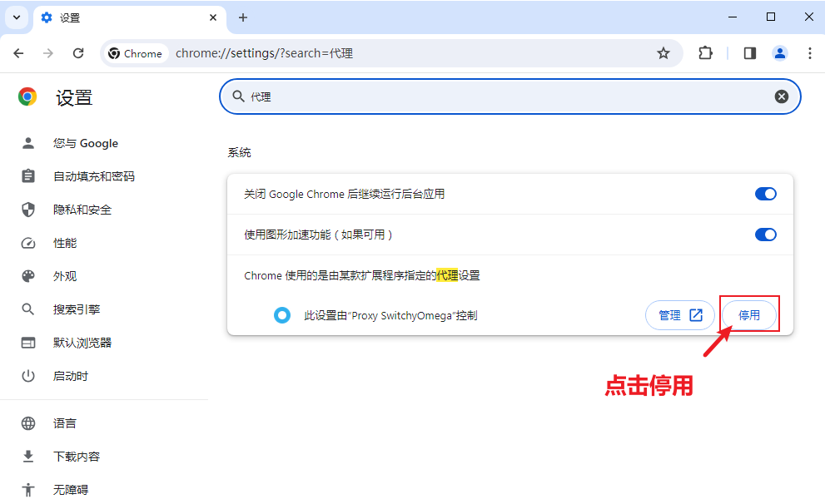The width and height of the screenshot is (825, 504).
Task: Bookmark this page via the star icon
Action: tap(663, 52)
